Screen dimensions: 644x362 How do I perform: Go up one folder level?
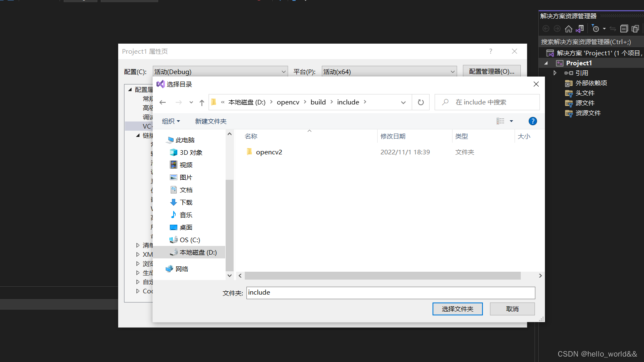tap(202, 102)
